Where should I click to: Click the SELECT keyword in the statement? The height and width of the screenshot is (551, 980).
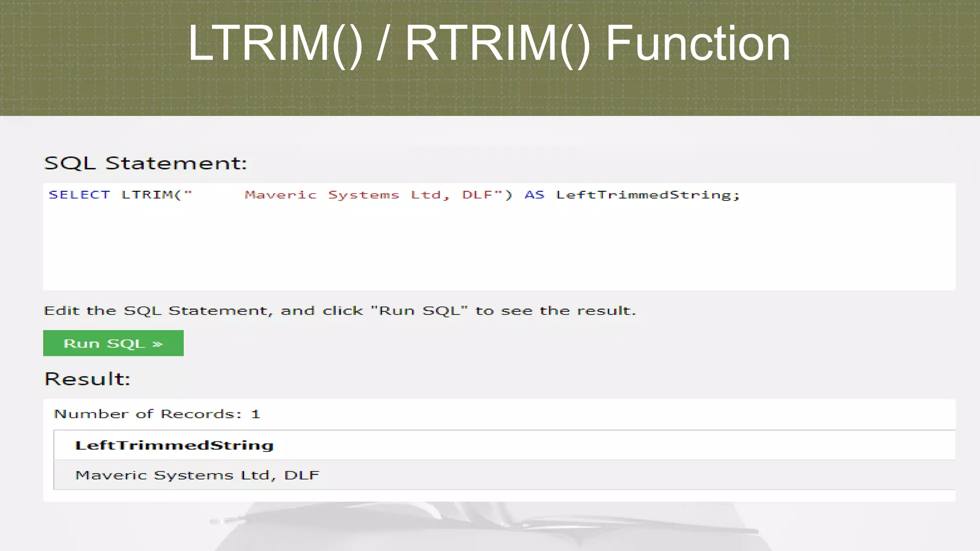click(x=79, y=195)
